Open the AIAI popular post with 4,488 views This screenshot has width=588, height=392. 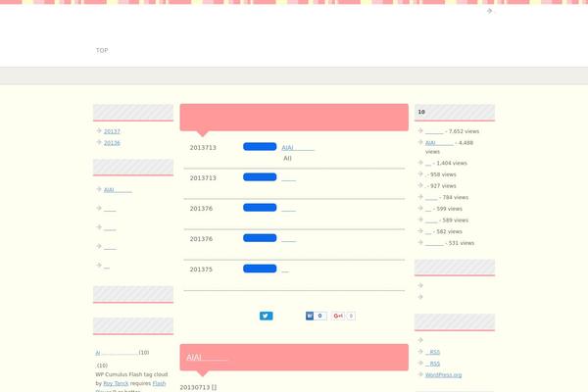(439, 143)
